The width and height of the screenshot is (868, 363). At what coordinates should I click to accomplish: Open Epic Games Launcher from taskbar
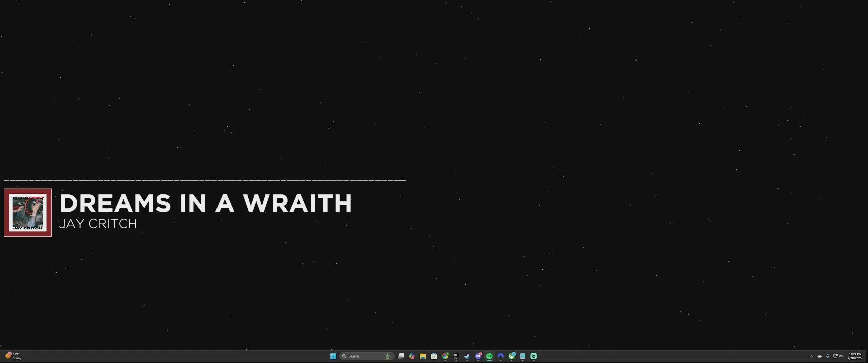click(x=456, y=356)
